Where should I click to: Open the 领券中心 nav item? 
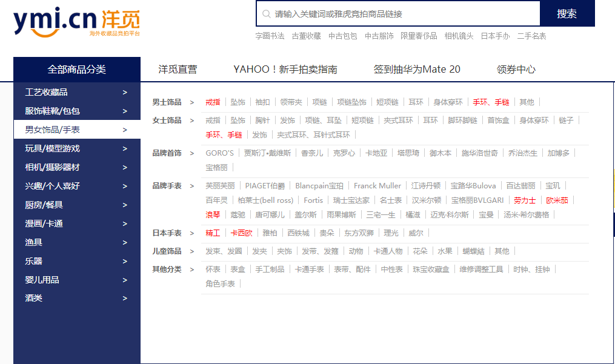[516, 70]
